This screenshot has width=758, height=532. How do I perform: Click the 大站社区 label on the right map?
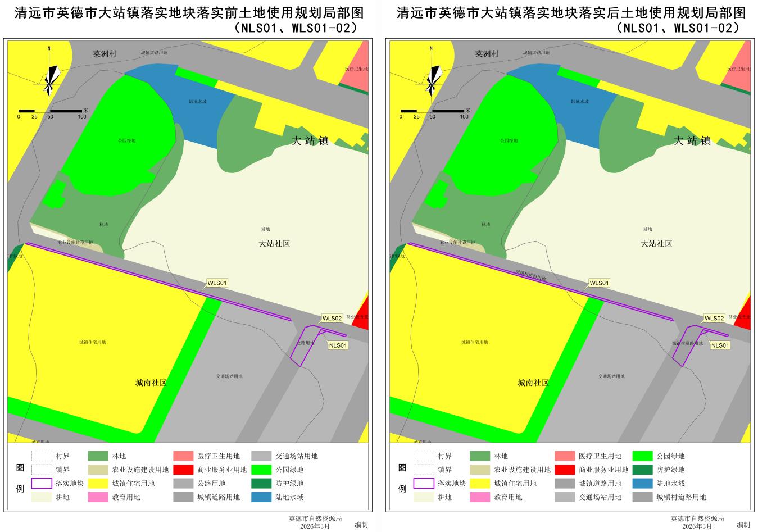[x=656, y=244]
